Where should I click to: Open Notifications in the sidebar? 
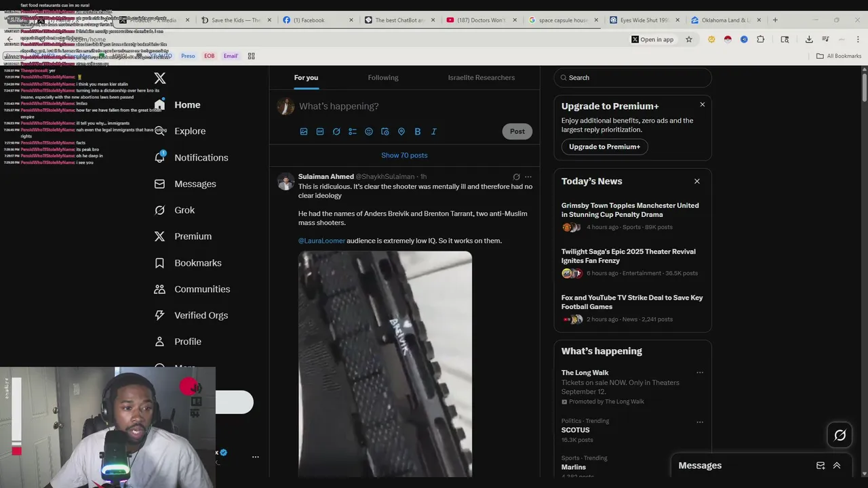click(192, 157)
